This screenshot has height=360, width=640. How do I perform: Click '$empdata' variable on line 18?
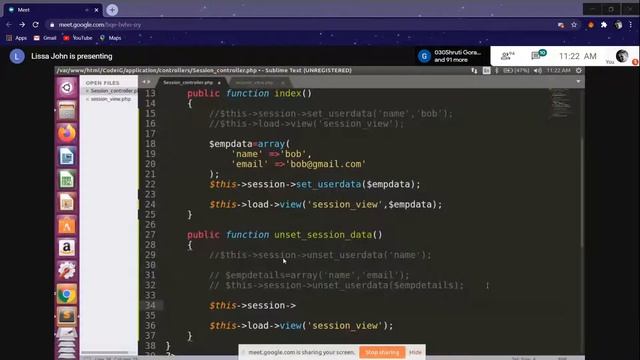click(231, 144)
